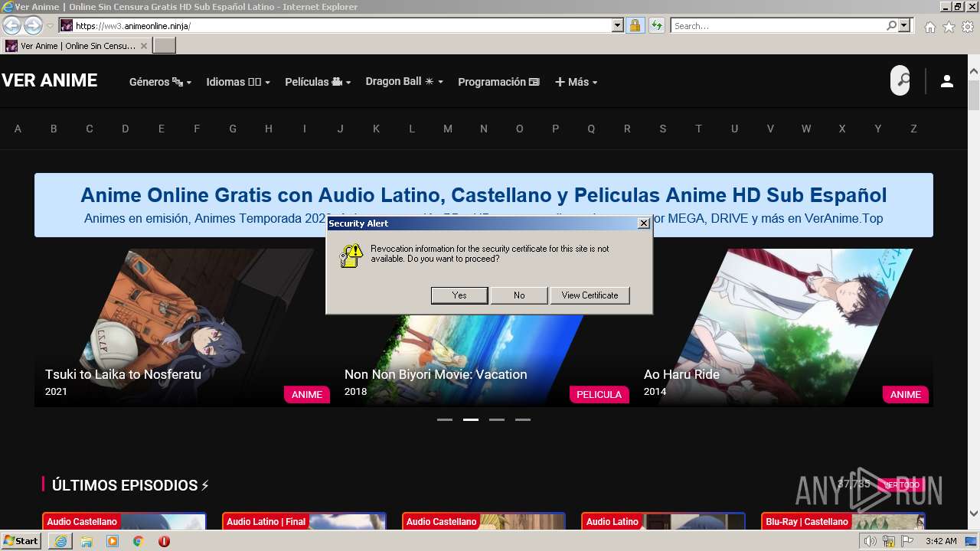Screen dimensions: 980x551
Task: Click View Certificate in Security Alert
Action: click(x=590, y=295)
